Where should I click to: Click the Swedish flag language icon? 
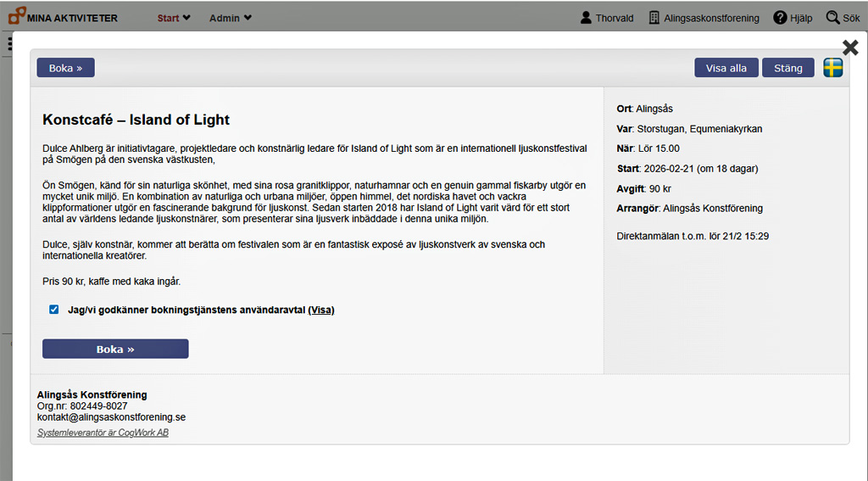coord(833,68)
